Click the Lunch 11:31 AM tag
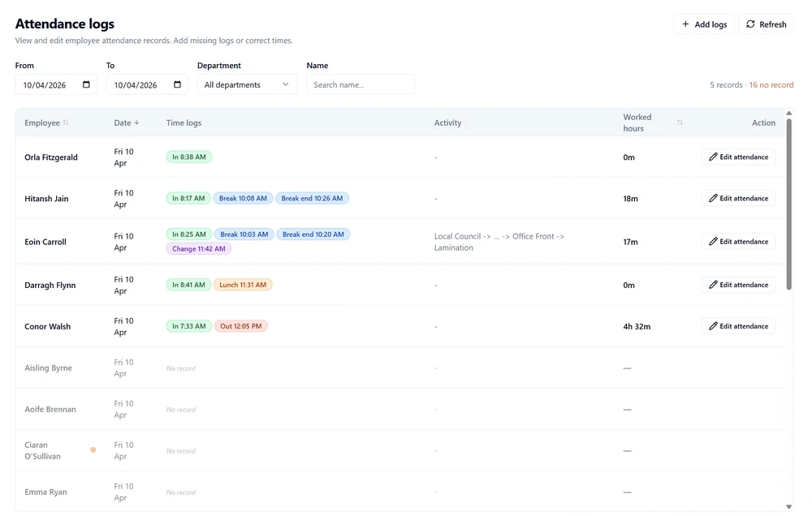The height and width of the screenshot is (516, 812). pyautogui.click(x=243, y=285)
